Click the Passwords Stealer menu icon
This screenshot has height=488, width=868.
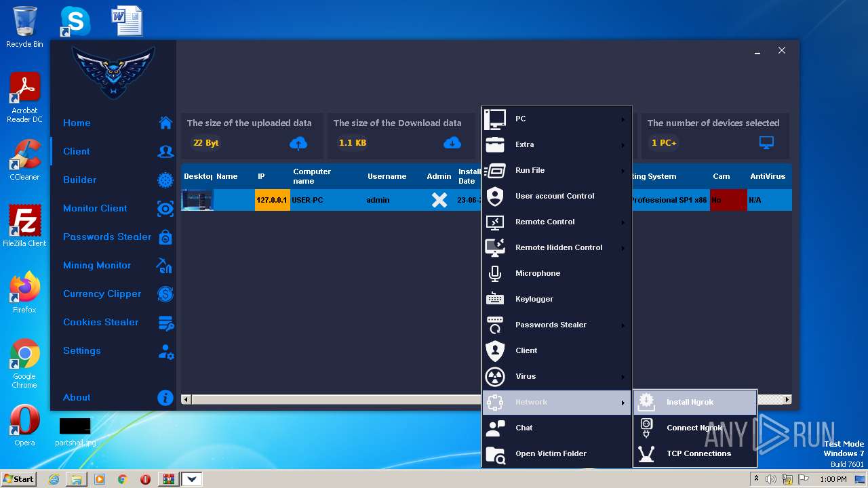[x=495, y=325]
